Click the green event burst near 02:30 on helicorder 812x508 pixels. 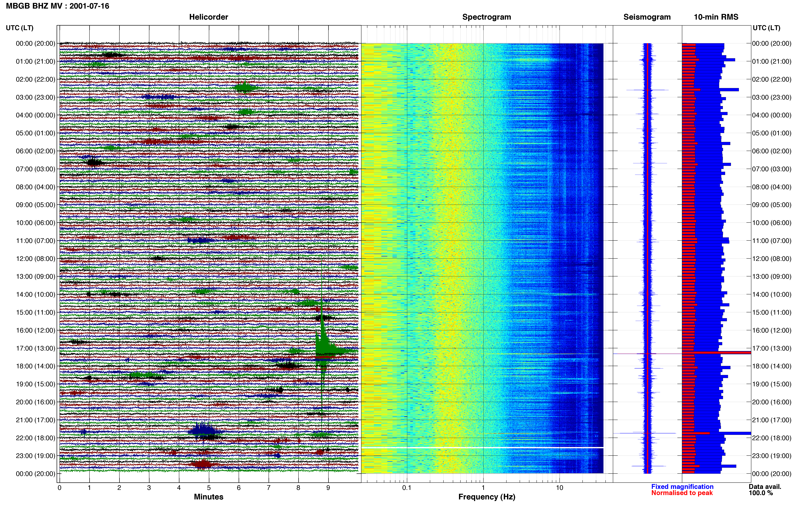pos(245,87)
